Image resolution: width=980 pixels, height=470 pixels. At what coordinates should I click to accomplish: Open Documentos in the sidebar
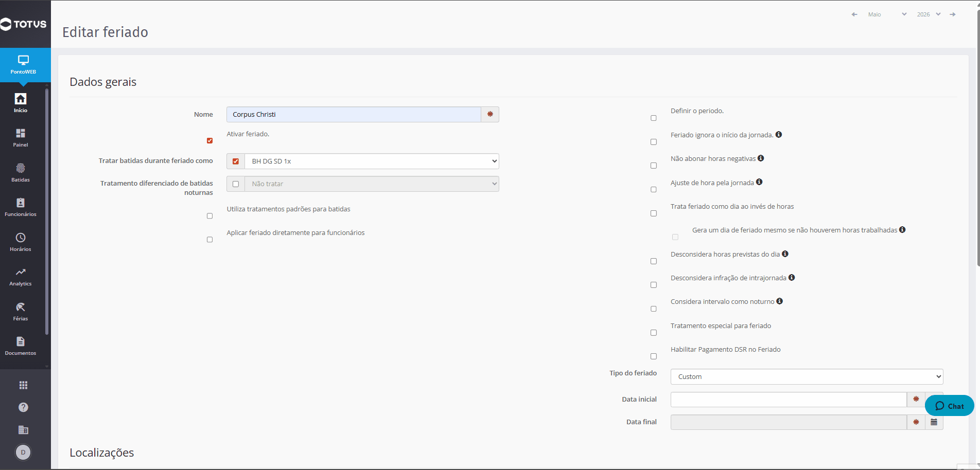(21, 346)
